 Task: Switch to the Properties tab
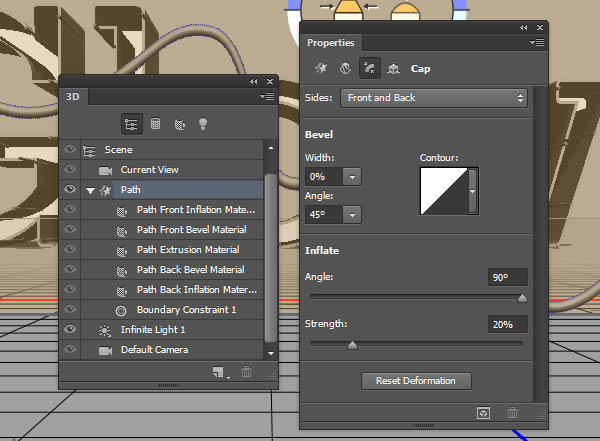coord(330,43)
